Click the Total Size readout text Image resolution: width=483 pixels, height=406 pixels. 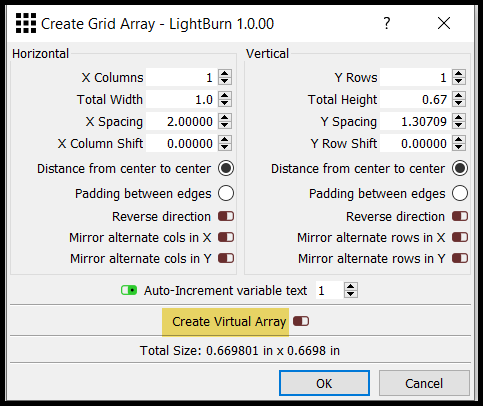tap(240, 350)
